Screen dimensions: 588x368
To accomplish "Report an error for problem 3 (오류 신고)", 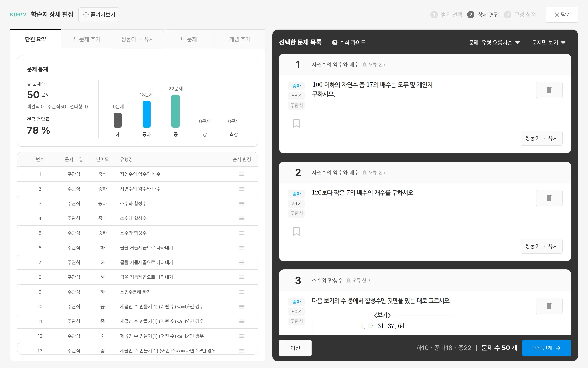I will pyautogui.click(x=358, y=280).
